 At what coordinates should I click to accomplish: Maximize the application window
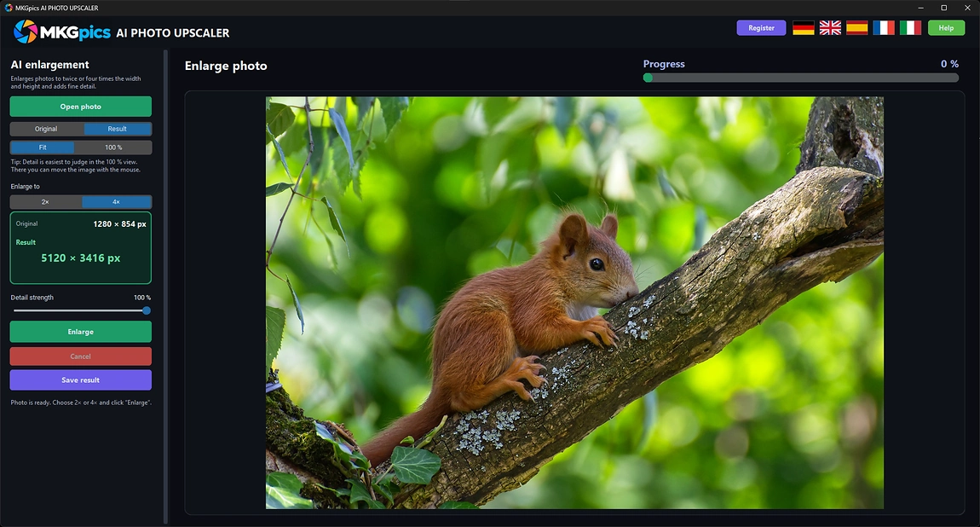943,8
